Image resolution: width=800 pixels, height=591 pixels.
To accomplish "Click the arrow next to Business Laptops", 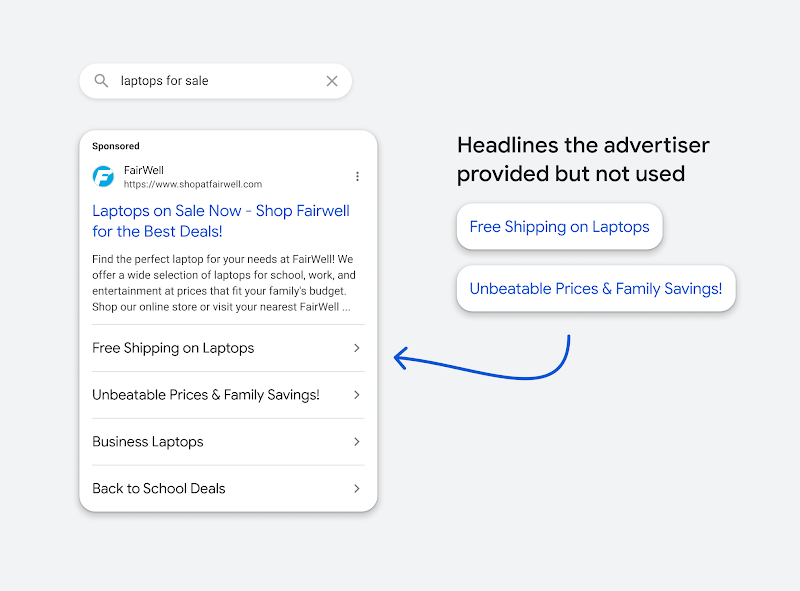I will [356, 442].
